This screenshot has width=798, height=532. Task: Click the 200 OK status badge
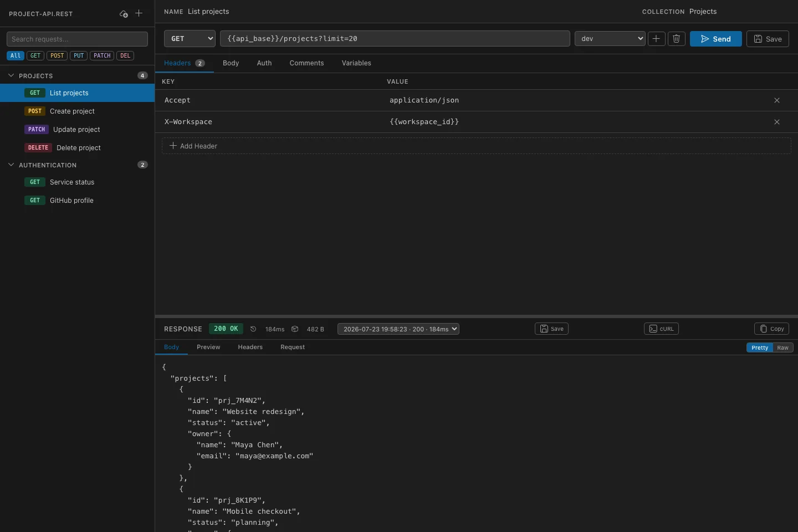click(226, 329)
